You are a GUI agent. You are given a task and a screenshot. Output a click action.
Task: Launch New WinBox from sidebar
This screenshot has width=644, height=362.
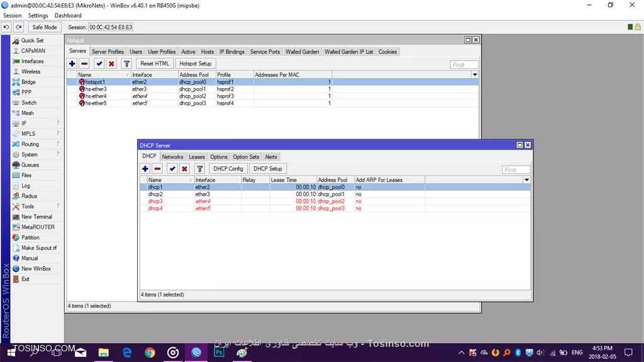36,269
